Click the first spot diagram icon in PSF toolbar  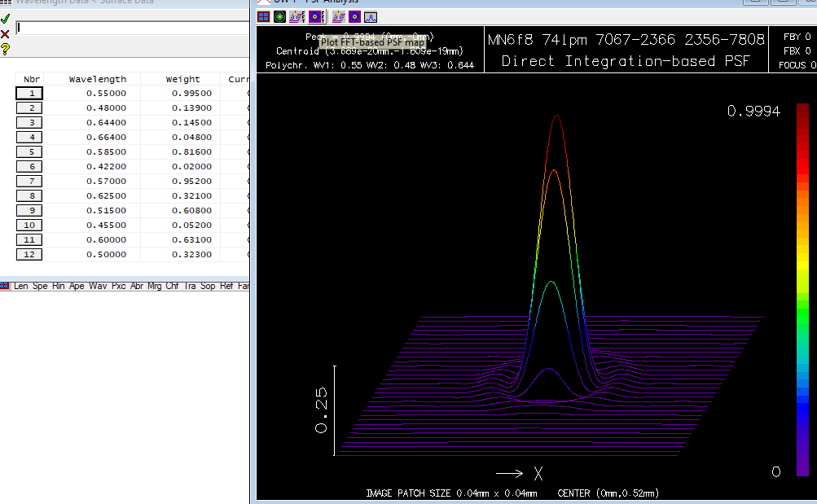pyautogui.click(x=264, y=16)
